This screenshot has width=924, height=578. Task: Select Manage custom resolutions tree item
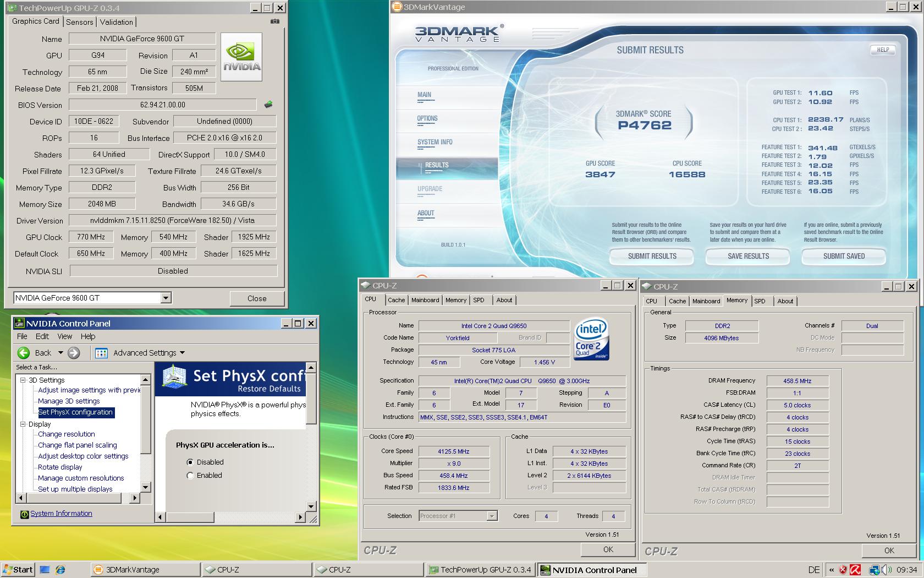(81, 478)
